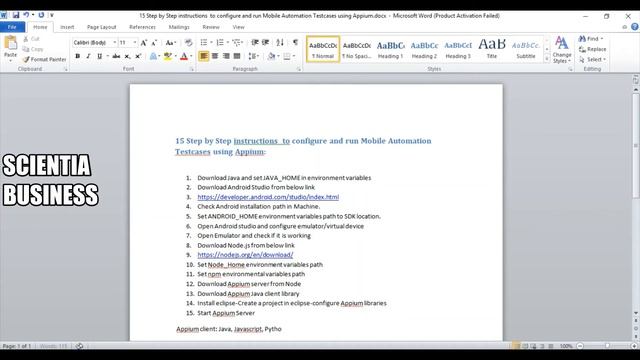This screenshot has width=640, height=360.
Task: Toggle underline formatting
Action: [99, 56]
